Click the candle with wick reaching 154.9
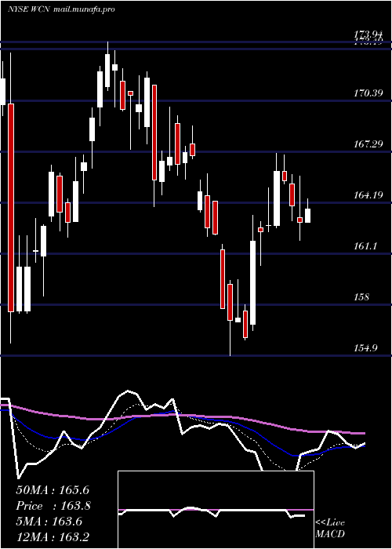 coord(230,302)
